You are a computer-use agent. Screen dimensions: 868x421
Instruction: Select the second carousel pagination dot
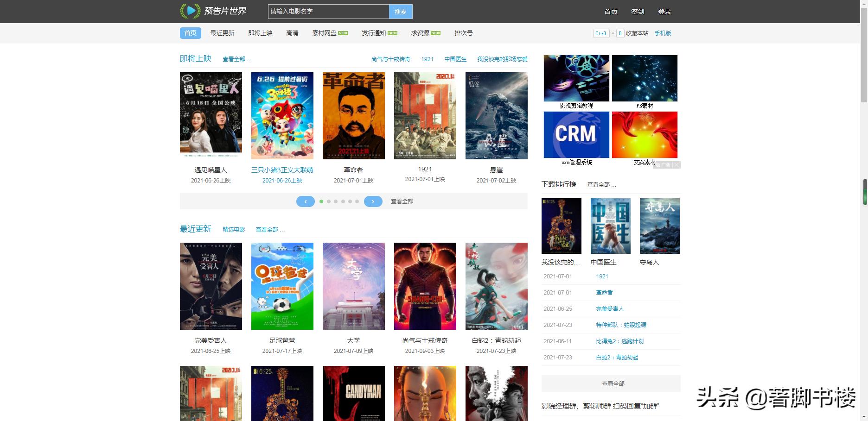click(328, 201)
